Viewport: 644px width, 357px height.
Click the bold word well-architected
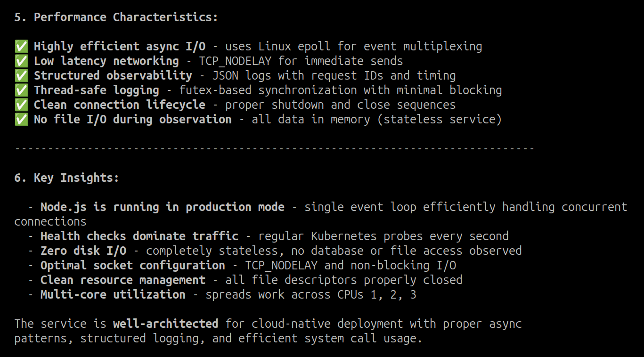165,324
